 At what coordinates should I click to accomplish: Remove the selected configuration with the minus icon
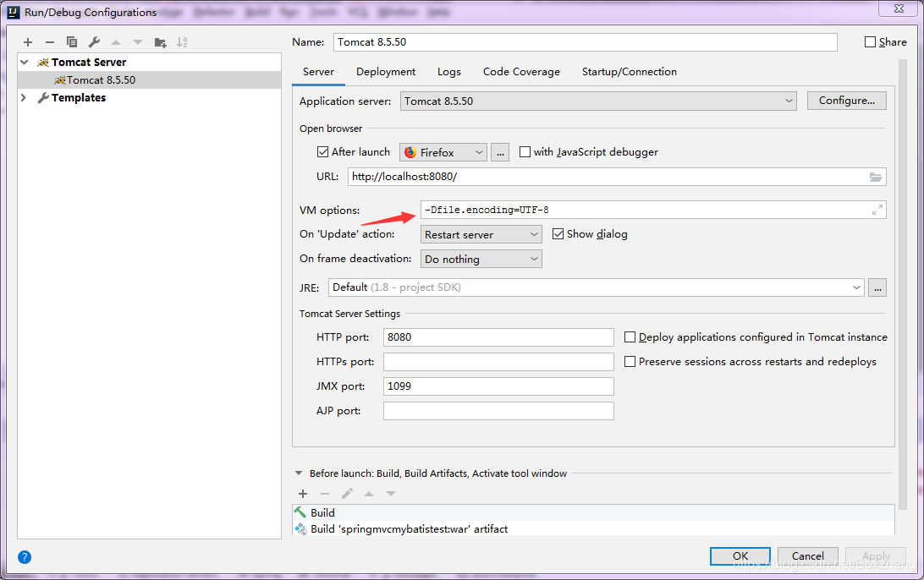pos(49,41)
